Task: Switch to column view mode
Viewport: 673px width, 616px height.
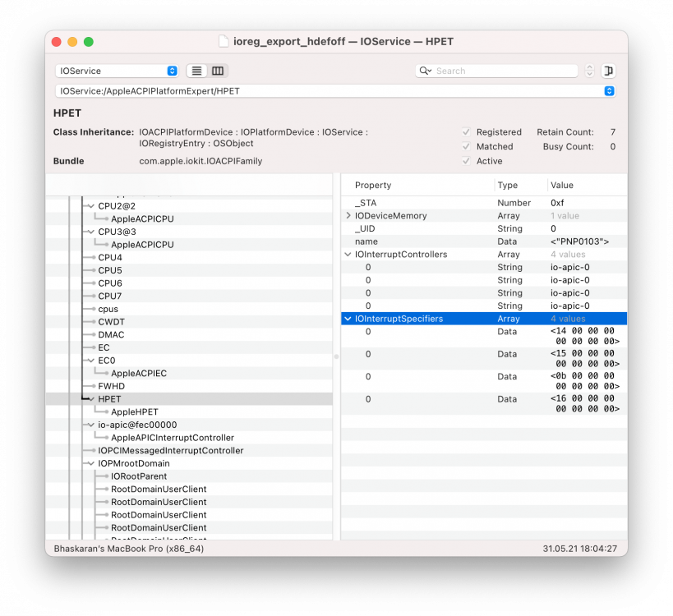Action: (218, 71)
